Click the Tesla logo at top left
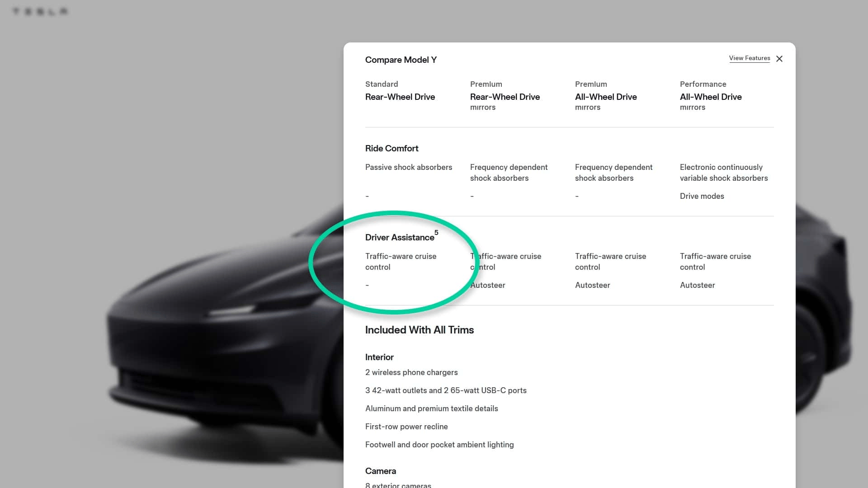868x488 pixels. [40, 11]
